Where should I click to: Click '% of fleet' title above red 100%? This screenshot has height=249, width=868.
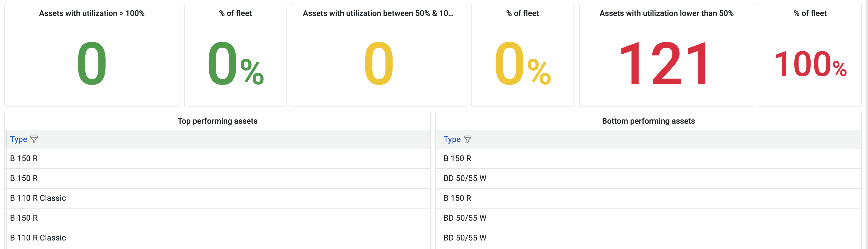pos(810,13)
